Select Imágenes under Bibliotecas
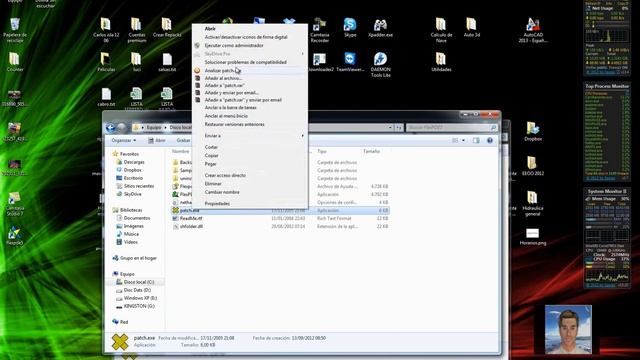Screen dimensions: 640x360 (133, 226)
